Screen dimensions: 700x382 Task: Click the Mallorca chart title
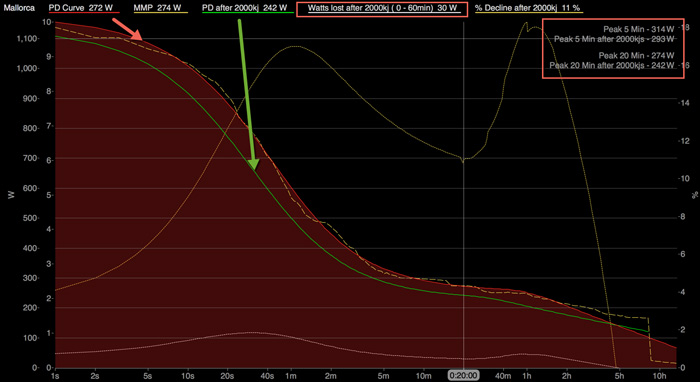(x=20, y=8)
